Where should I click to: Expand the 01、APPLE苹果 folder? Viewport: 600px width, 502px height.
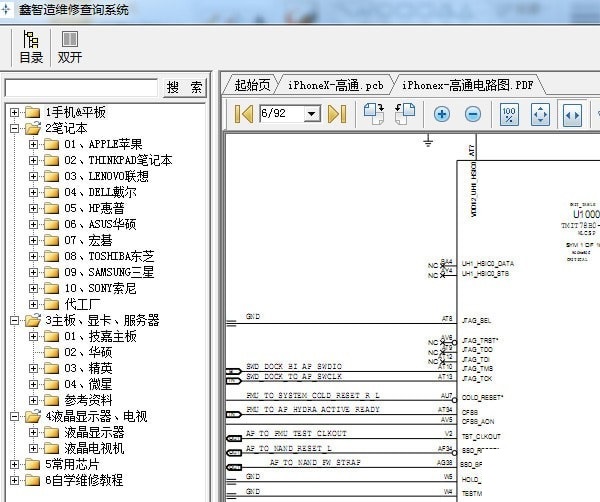pyautogui.click(x=34, y=144)
